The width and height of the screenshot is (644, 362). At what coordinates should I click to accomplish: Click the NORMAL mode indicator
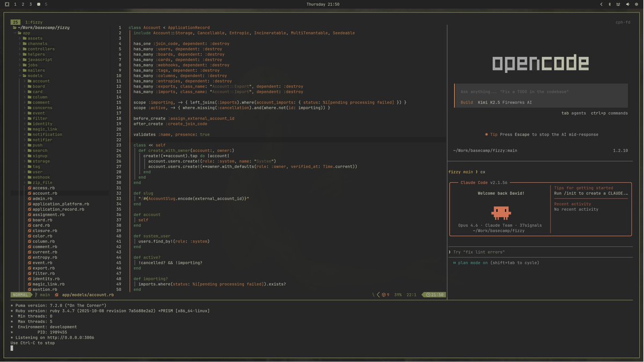point(20,295)
